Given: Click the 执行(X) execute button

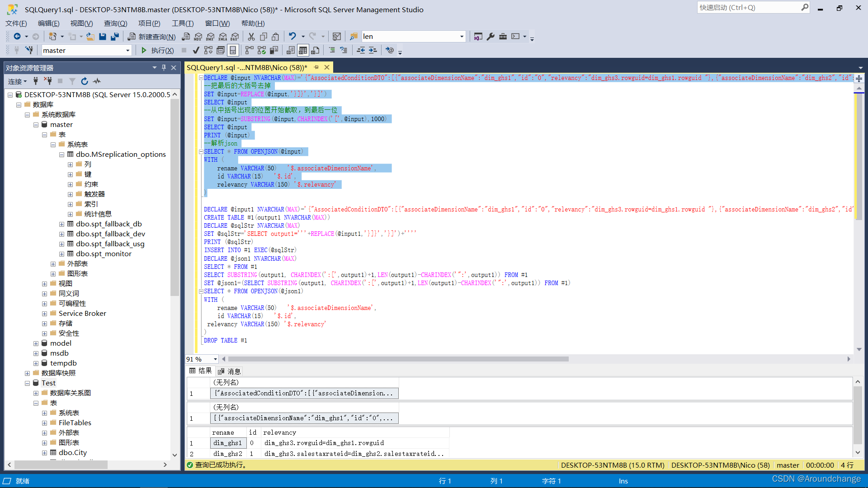Looking at the screenshot, I should (x=157, y=50).
